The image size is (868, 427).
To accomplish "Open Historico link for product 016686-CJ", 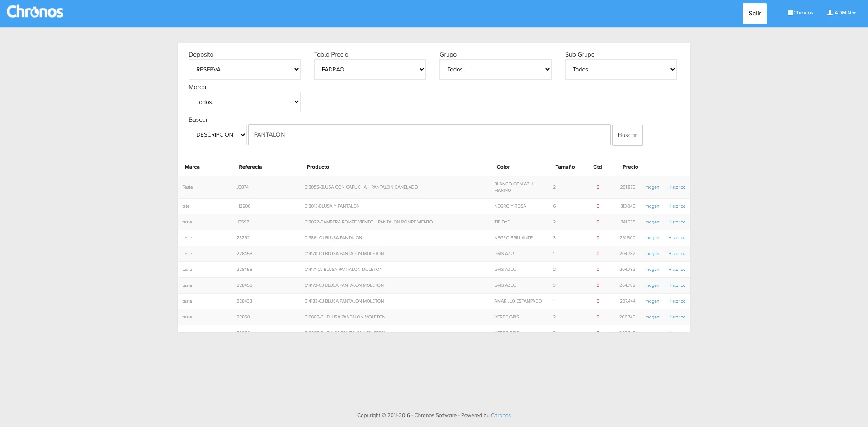I will (677, 317).
